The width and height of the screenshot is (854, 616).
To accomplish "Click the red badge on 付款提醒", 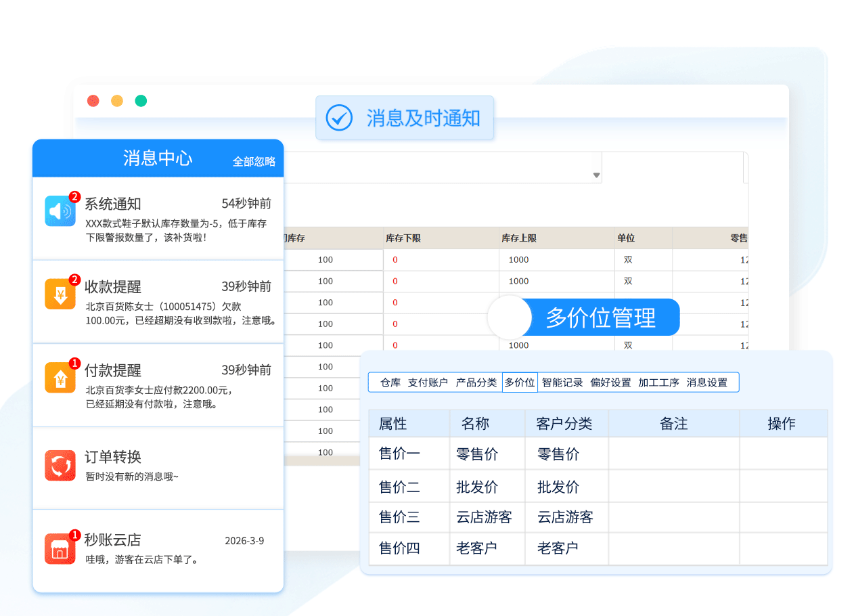I will click(74, 364).
